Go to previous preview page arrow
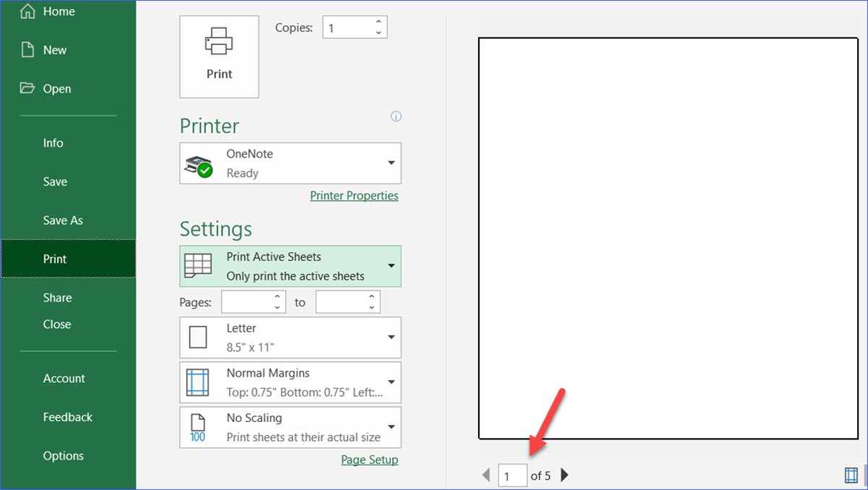This screenshot has height=490, width=868. (486, 475)
